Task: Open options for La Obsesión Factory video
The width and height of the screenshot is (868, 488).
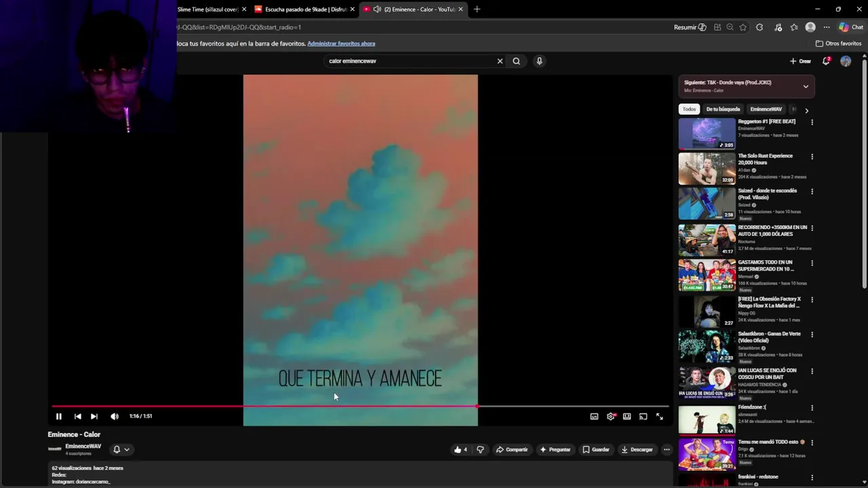Action: [812, 300]
